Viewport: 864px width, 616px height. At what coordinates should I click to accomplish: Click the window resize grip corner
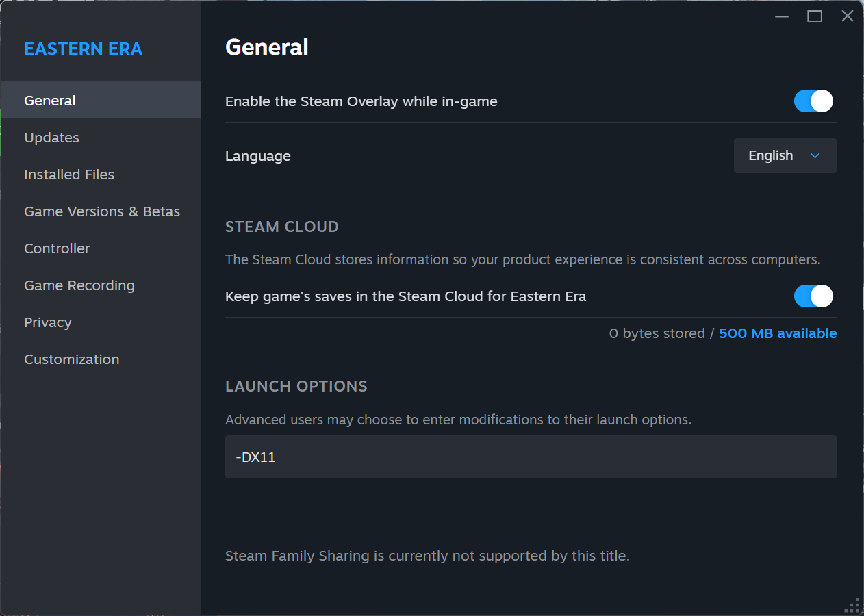pos(853,605)
